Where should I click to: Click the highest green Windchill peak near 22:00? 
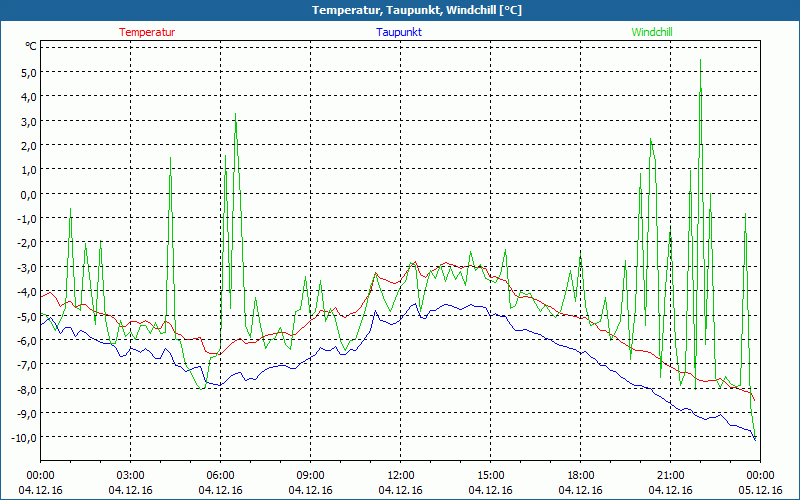701,60
